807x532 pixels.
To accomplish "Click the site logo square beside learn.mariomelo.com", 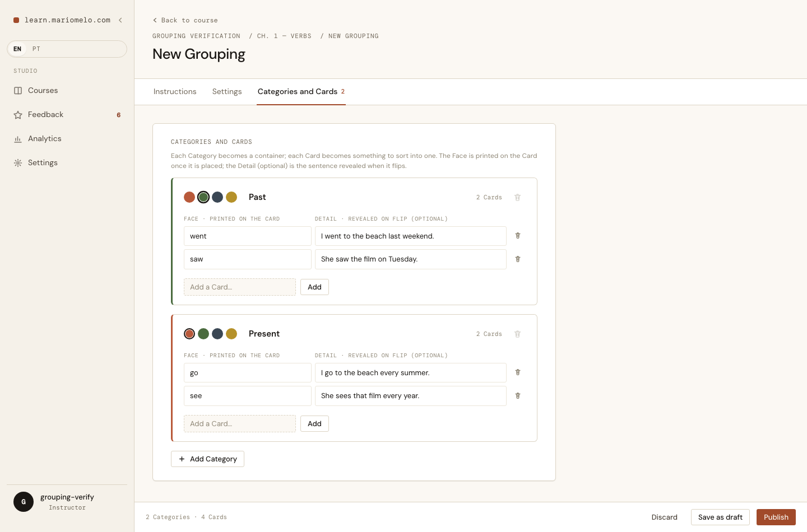I will (16, 20).
